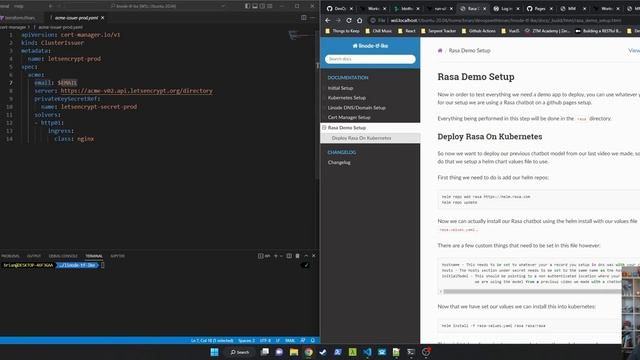This screenshot has width=640, height=360.
Task: Click line number 14 in the editor gutter
Action: coord(9,139)
